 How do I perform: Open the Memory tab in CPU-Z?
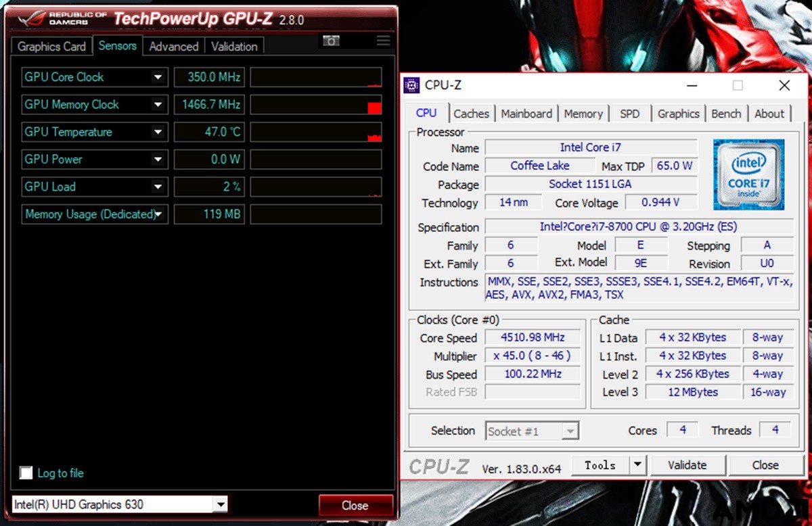pyautogui.click(x=583, y=114)
